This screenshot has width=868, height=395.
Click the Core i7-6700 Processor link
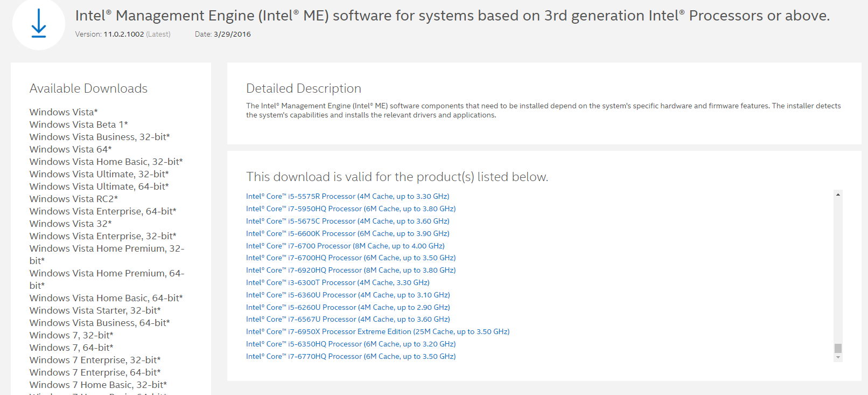click(345, 246)
